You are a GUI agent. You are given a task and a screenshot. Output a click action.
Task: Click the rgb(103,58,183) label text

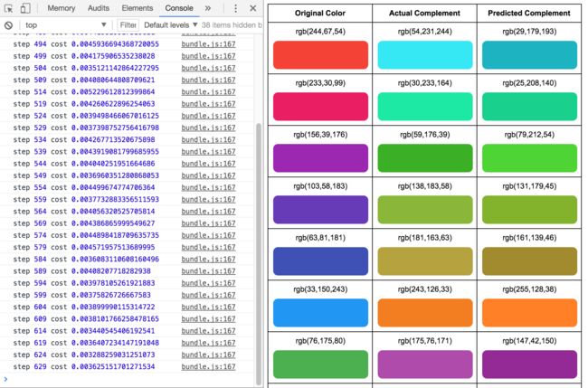coord(320,186)
